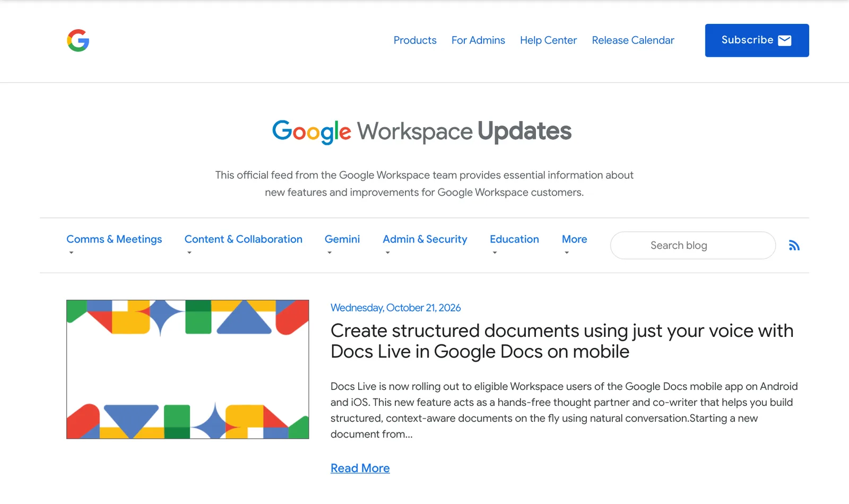The width and height of the screenshot is (849, 504).
Task: Click the Search blog field
Action: point(693,245)
